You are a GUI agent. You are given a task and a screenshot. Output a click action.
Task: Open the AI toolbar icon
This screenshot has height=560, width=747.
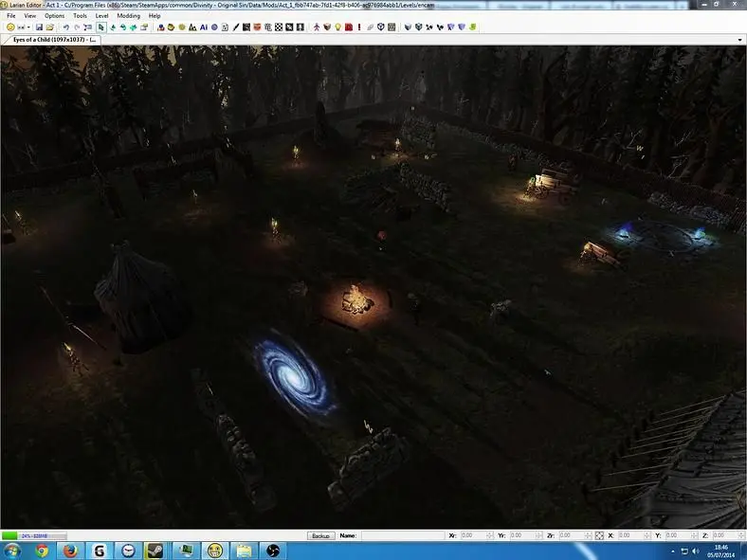(204, 27)
